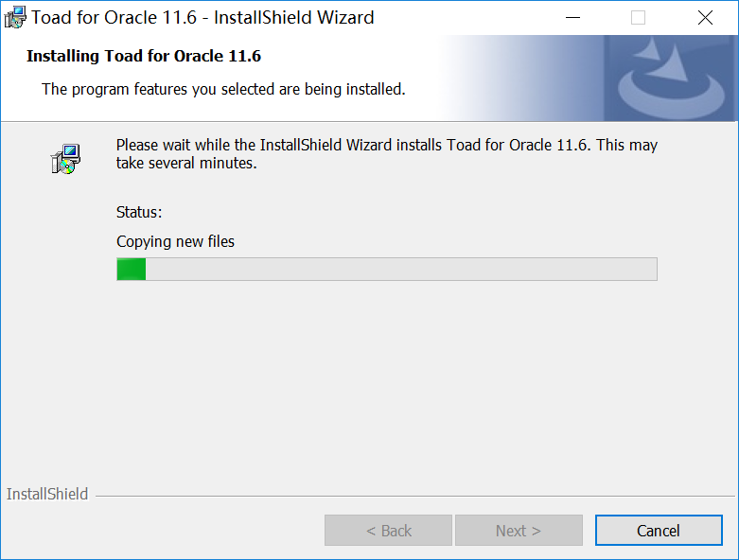Click the separator line beside the InstallShield label
The image size is (739, 560).
[x=416, y=495]
